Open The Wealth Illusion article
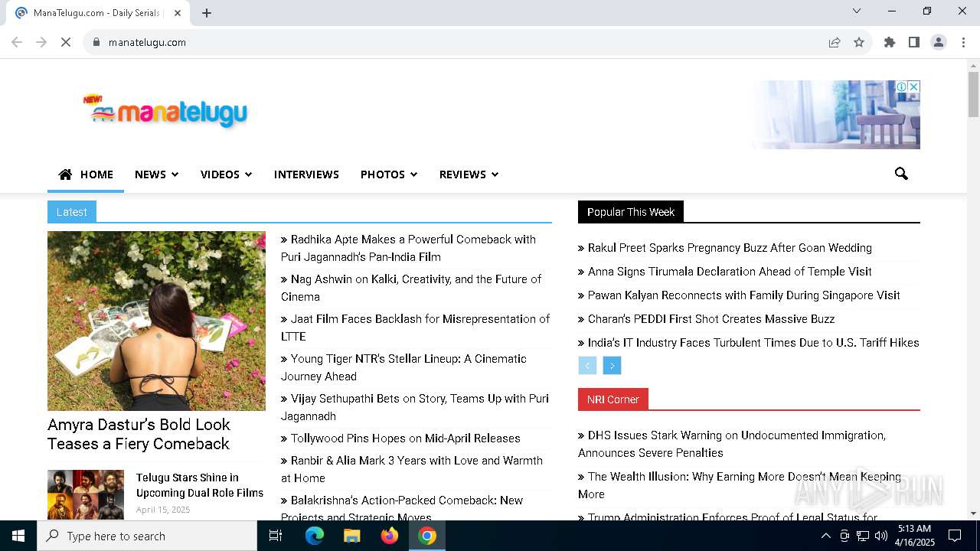 point(740,485)
